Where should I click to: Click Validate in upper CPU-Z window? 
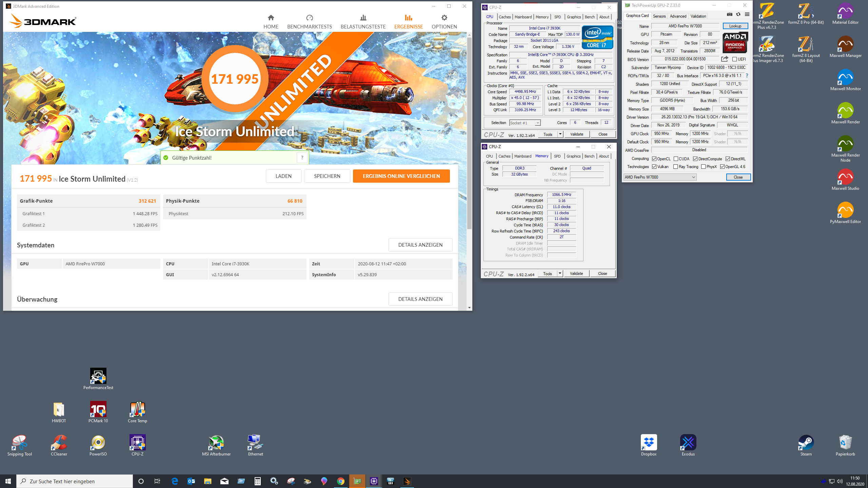(577, 134)
